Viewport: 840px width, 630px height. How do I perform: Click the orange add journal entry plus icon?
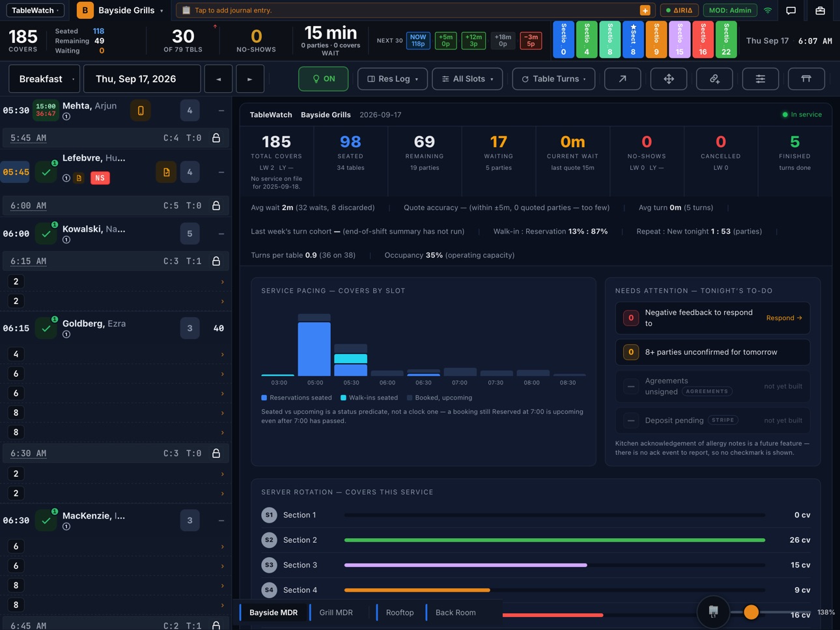[x=645, y=10]
